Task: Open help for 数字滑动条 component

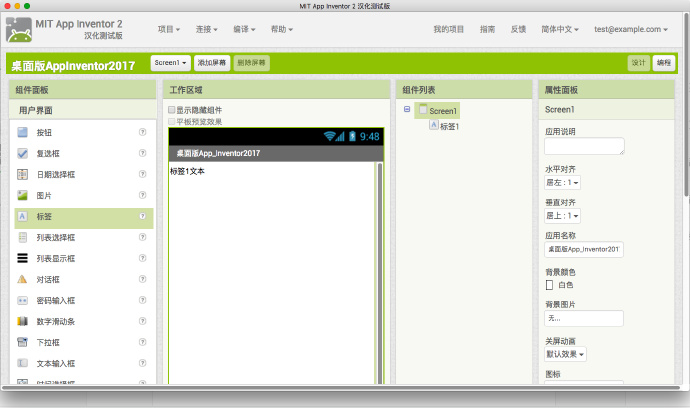Action: tap(143, 320)
